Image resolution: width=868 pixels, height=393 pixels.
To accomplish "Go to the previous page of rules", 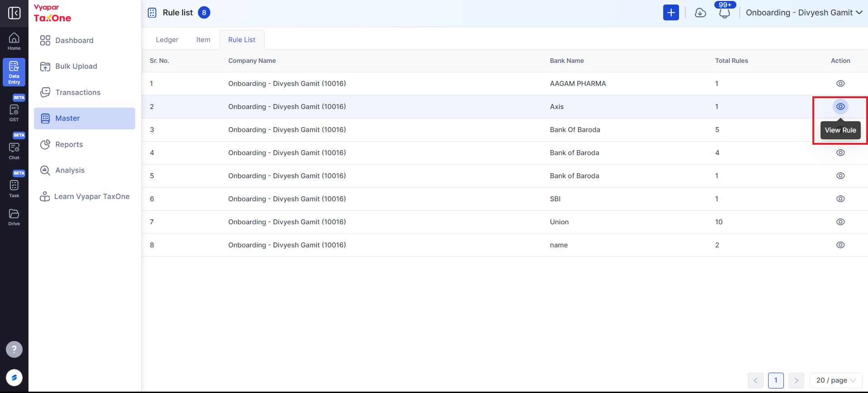I will tap(755, 380).
